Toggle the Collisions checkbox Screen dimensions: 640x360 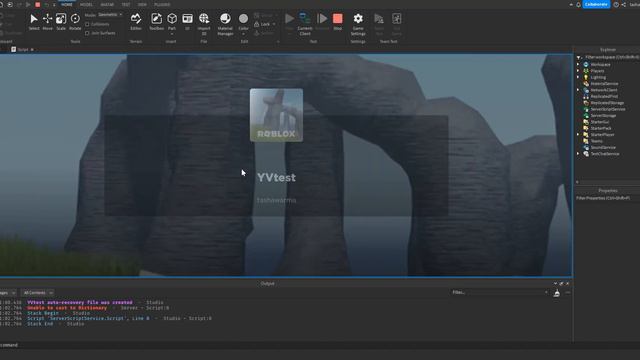click(87, 24)
